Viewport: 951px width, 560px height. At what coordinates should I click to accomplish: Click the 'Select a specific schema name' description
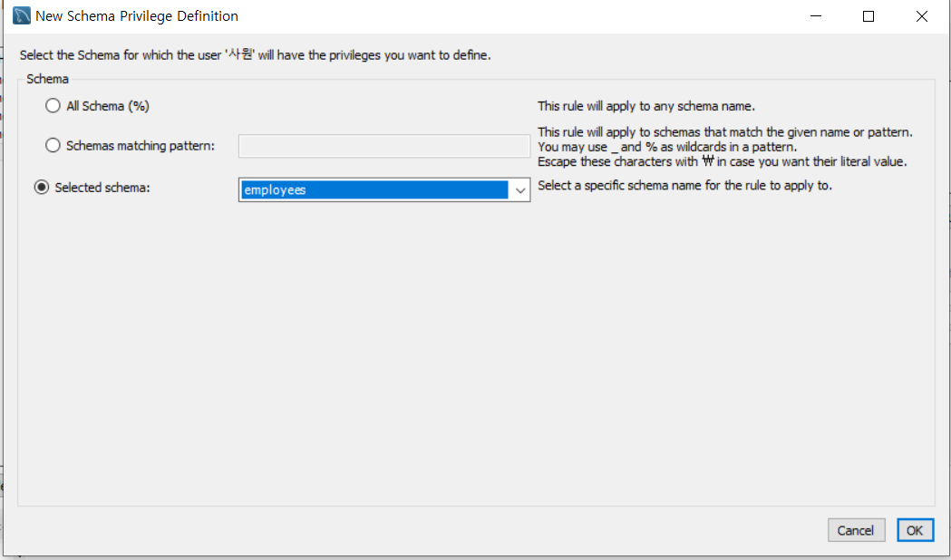click(684, 186)
